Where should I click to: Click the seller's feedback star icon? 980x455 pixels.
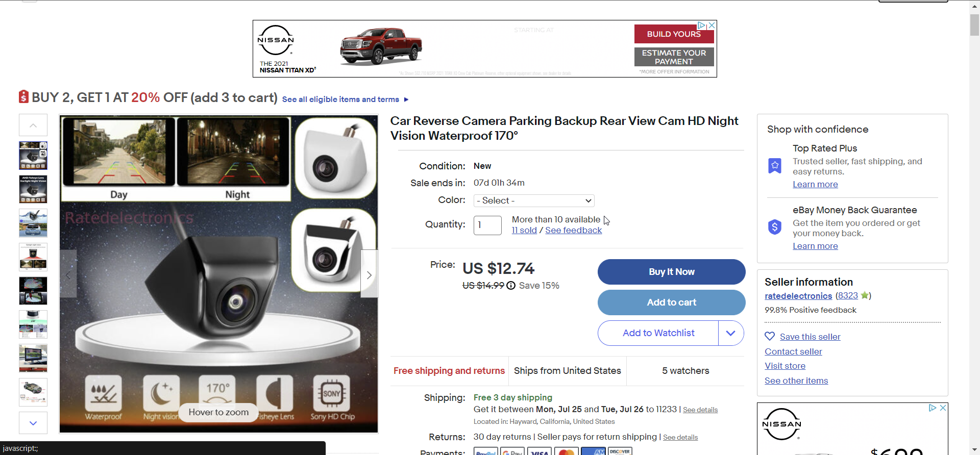click(x=865, y=295)
